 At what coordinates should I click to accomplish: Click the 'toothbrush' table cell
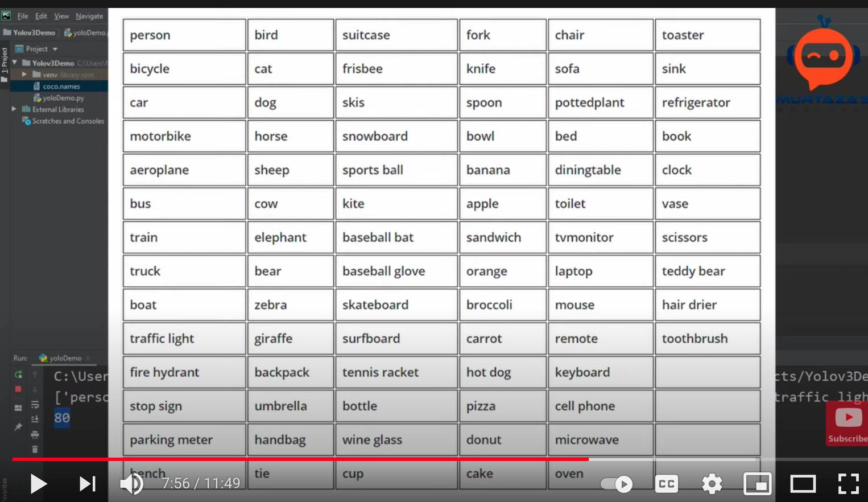[708, 339]
